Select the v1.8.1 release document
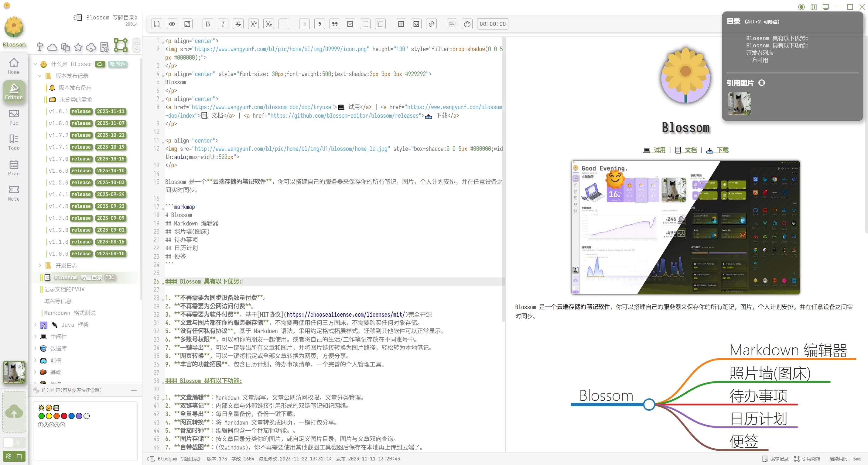 click(58, 112)
